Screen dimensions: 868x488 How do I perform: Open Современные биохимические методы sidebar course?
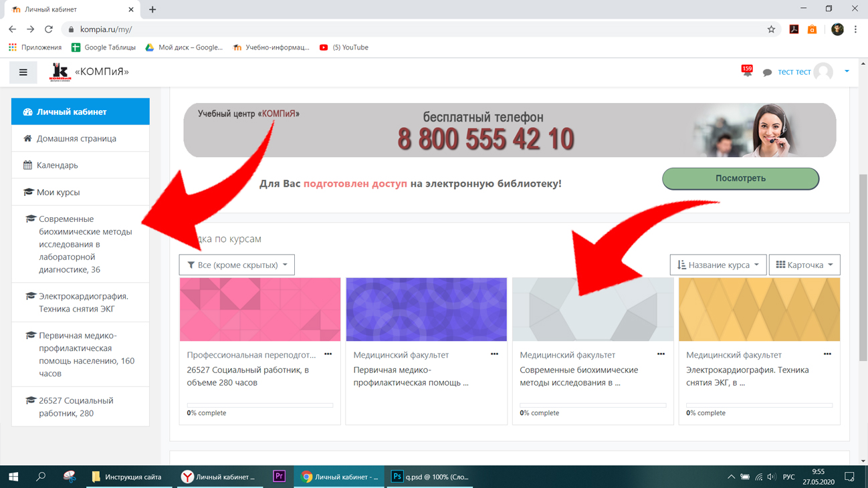tap(80, 244)
